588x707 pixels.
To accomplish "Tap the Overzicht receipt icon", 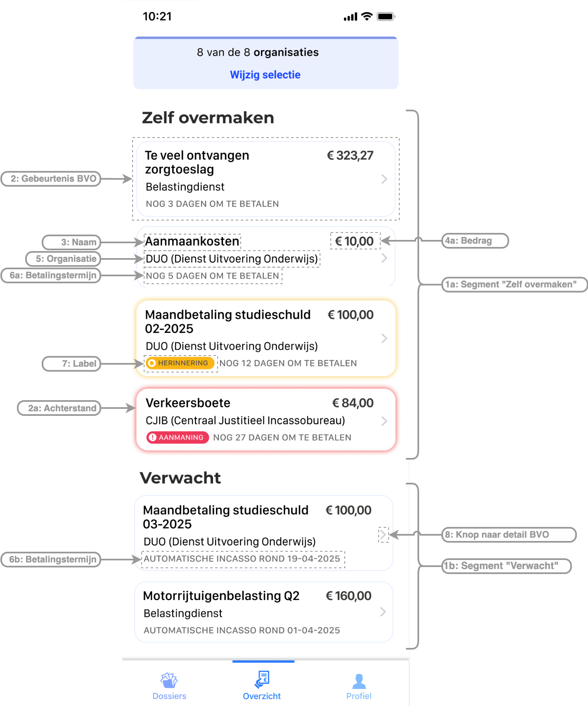I will coord(262,679).
